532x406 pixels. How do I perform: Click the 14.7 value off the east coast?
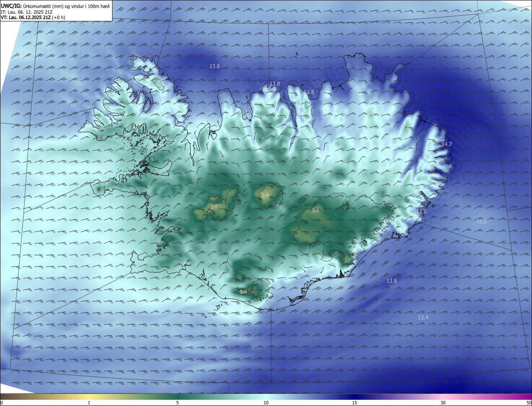(447, 144)
